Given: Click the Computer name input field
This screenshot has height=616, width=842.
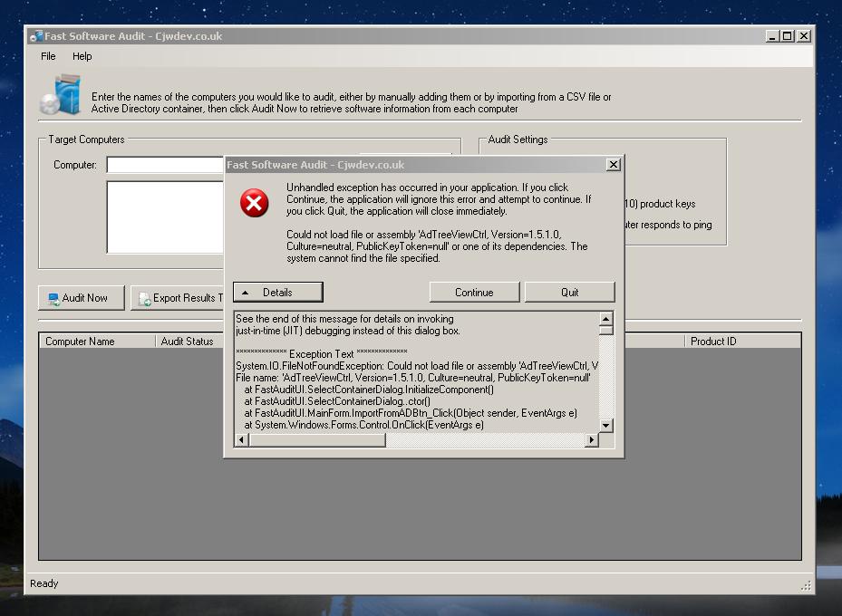Looking at the screenshot, I should (165, 165).
